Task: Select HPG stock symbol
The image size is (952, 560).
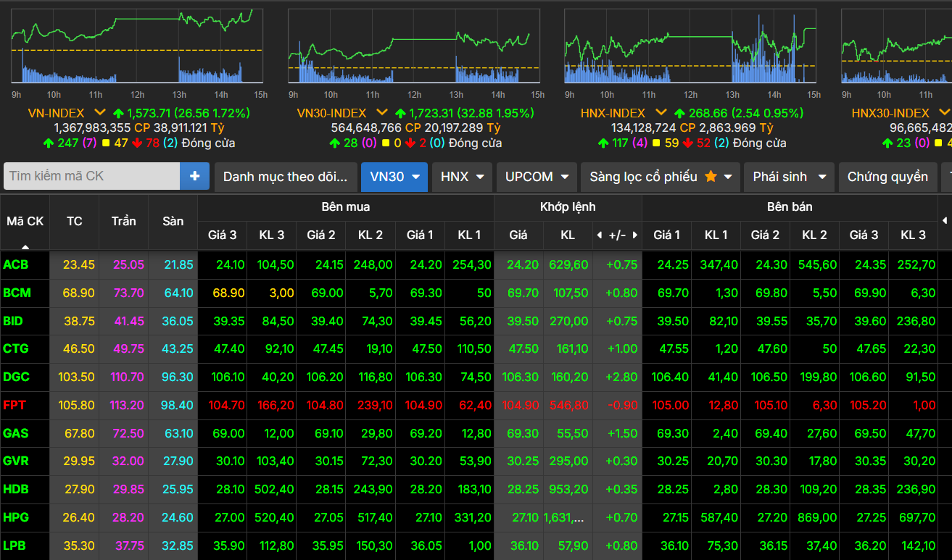Action: (16, 517)
